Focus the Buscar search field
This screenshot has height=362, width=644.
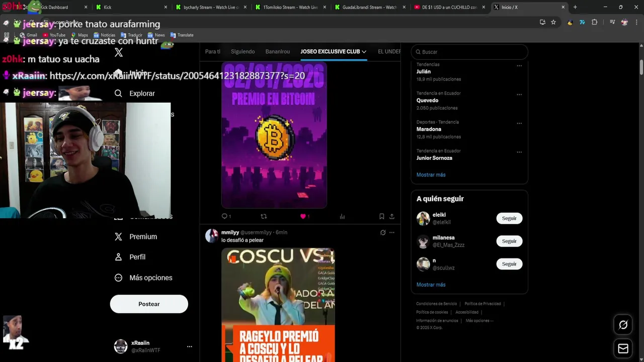click(x=469, y=52)
